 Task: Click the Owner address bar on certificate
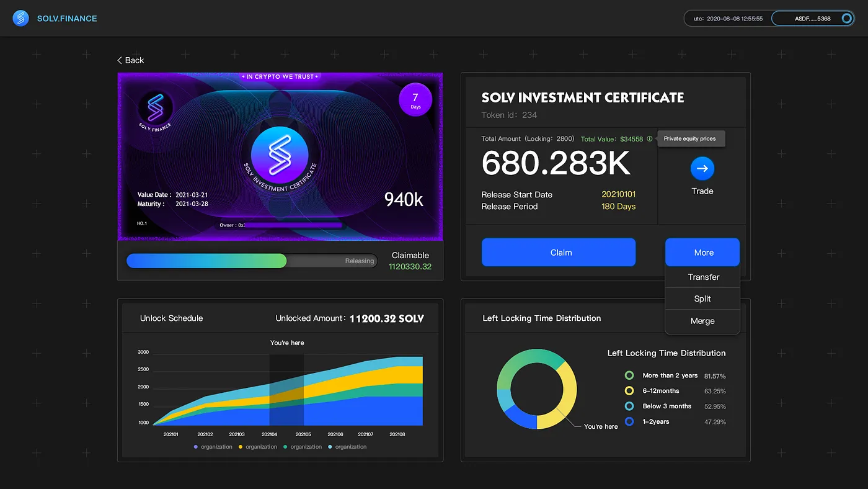(x=280, y=225)
